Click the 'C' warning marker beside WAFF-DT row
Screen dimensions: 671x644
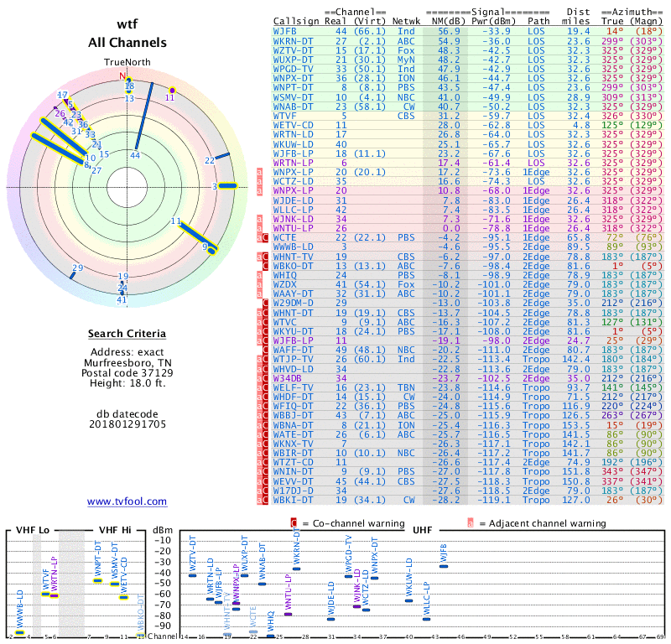coord(265,350)
